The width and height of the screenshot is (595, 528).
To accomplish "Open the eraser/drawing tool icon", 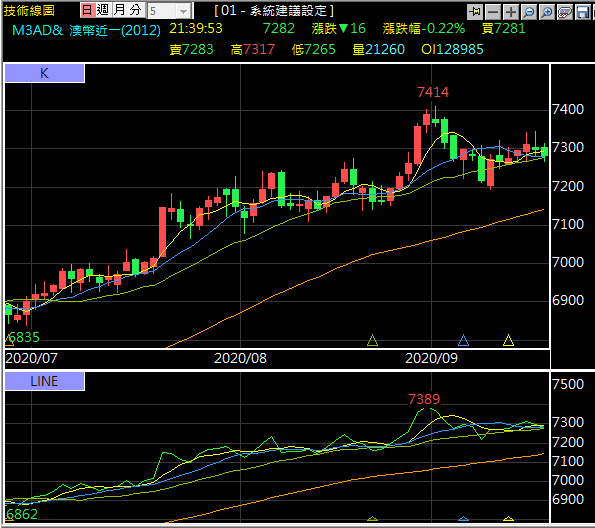I will pos(565,12).
